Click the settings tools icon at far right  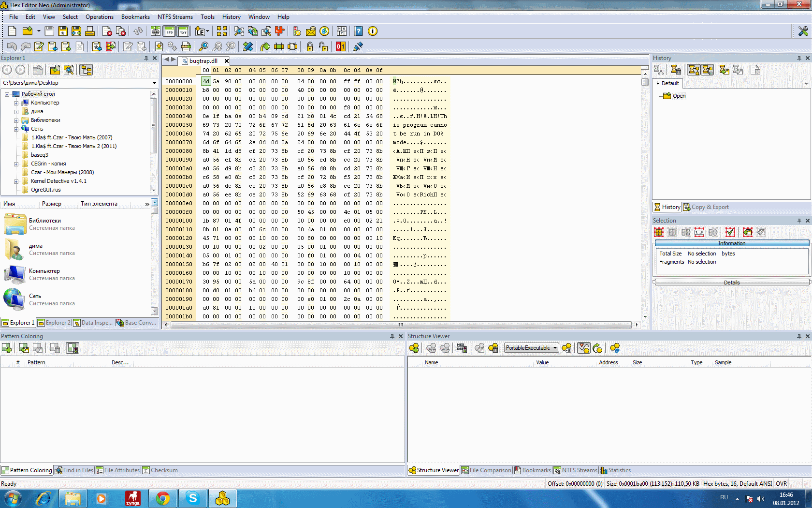pyautogui.click(x=803, y=31)
